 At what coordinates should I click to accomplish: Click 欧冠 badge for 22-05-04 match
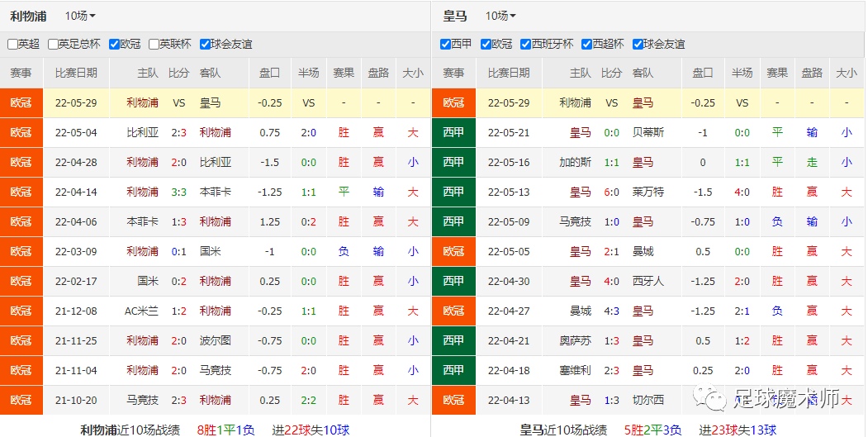click(21, 132)
